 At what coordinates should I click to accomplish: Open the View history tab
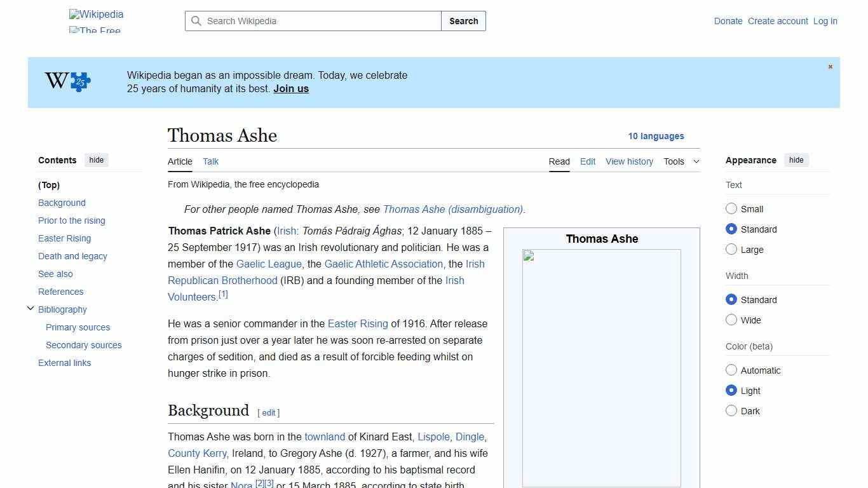[x=629, y=161]
